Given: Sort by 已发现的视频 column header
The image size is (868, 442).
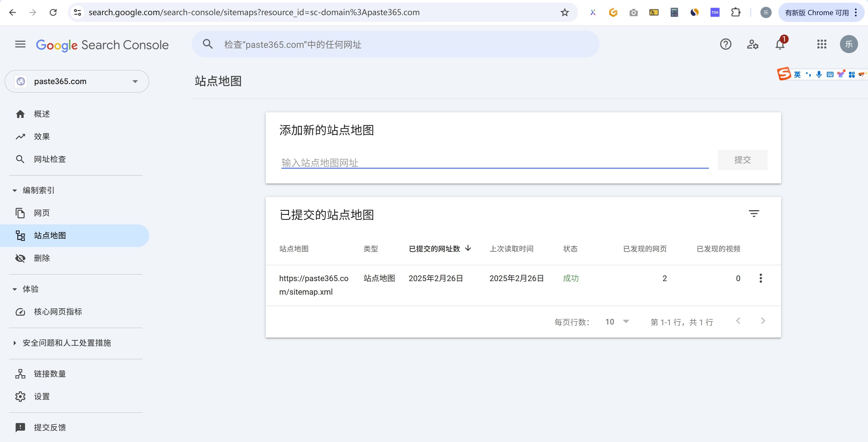Looking at the screenshot, I should pos(718,249).
